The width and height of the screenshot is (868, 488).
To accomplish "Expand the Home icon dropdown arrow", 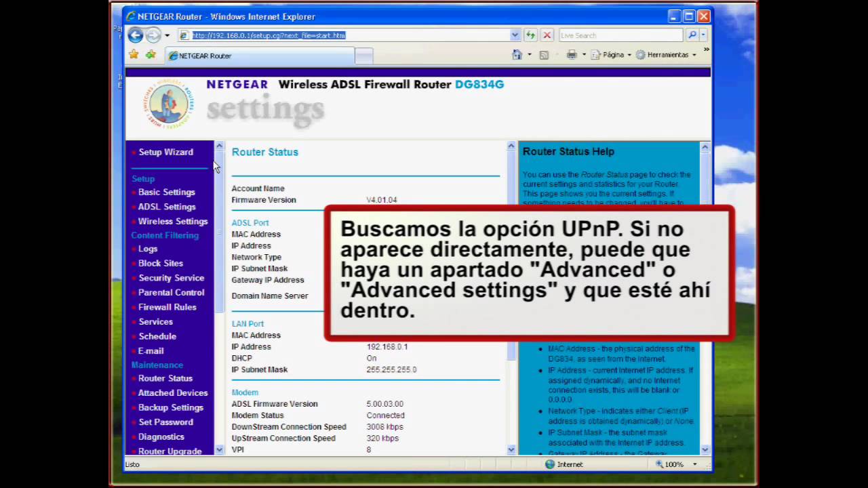I will [529, 55].
